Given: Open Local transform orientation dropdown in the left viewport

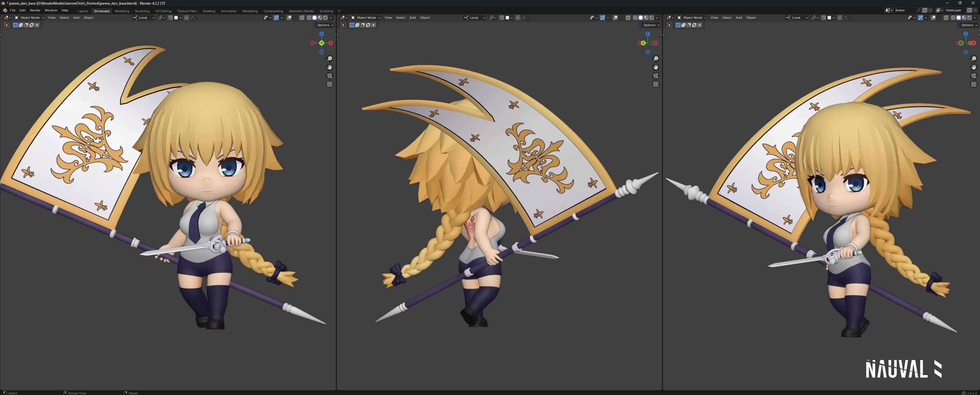Looking at the screenshot, I should pyautogui.click(x=144, y=17).
